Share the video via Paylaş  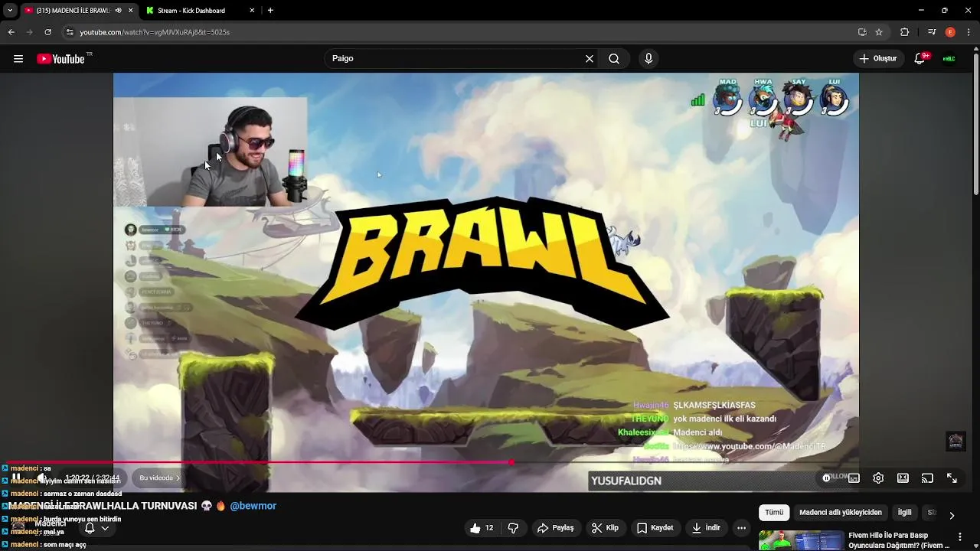[x=556, y=528]
